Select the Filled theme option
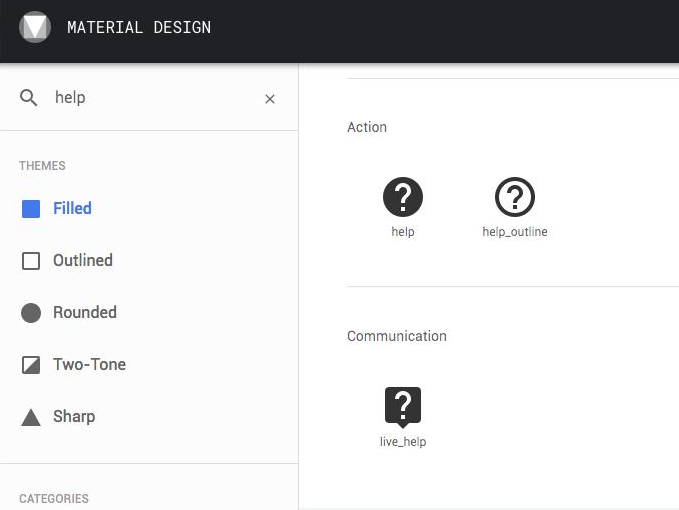This screenshot has height=510, width=679. (72, 208)
